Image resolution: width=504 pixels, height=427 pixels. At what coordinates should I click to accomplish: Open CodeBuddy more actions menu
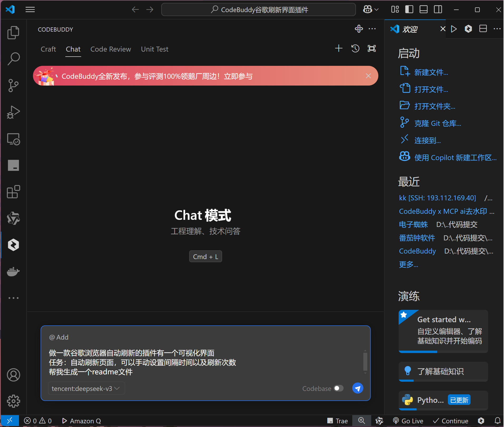373,29
